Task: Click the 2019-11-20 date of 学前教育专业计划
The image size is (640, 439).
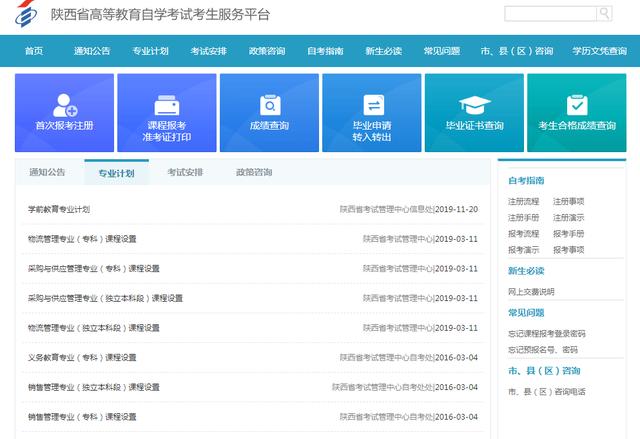Action: click(456, 209)
